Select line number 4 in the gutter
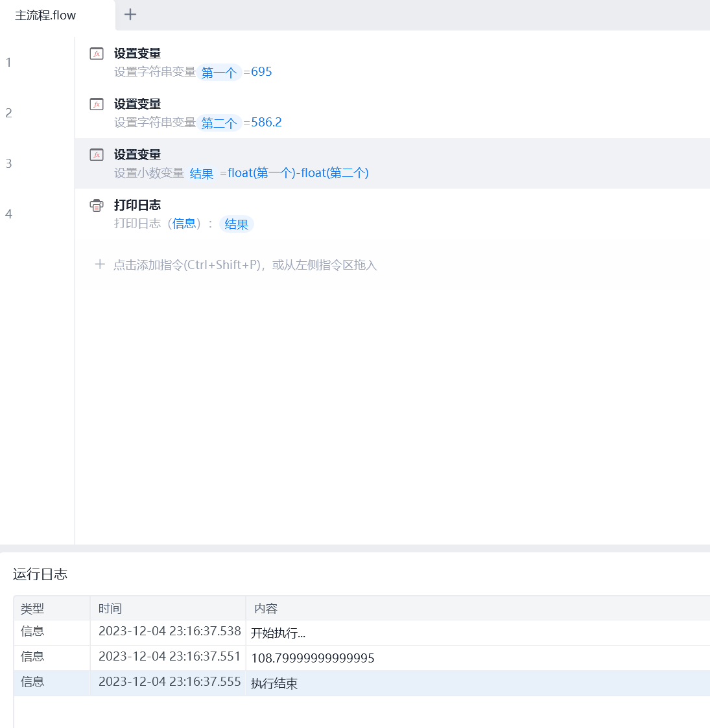The width and height of the screenshot is (710, 728). (8, 215)
